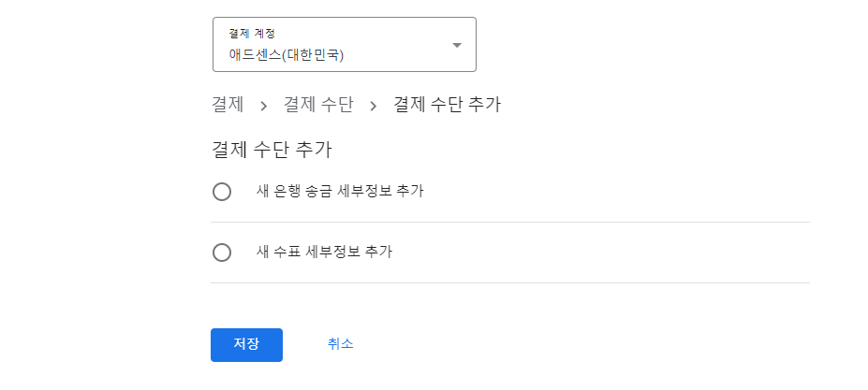Viewport: 868px width, 390px height.
Task: Click the current 결제 수단 추가 breadcrumb
Action: (447, 105)
